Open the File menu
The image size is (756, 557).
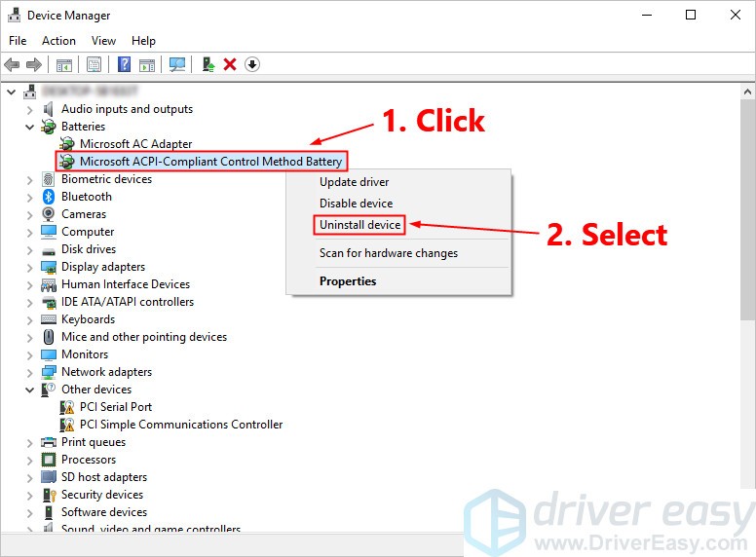(x=18, y=41)
